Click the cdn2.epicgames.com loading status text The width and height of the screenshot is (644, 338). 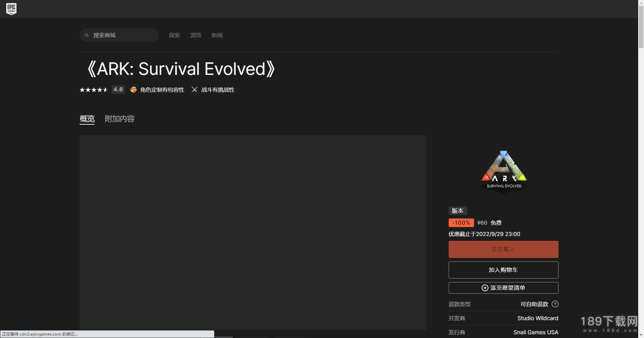click(40, 334)
